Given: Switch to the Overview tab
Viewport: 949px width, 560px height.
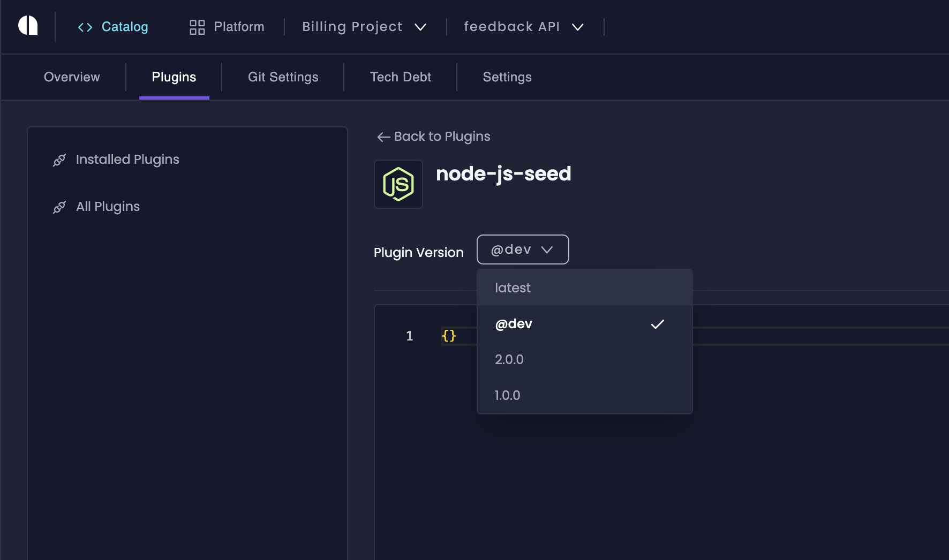Looking at the screenshot, I should click(71, 77).
